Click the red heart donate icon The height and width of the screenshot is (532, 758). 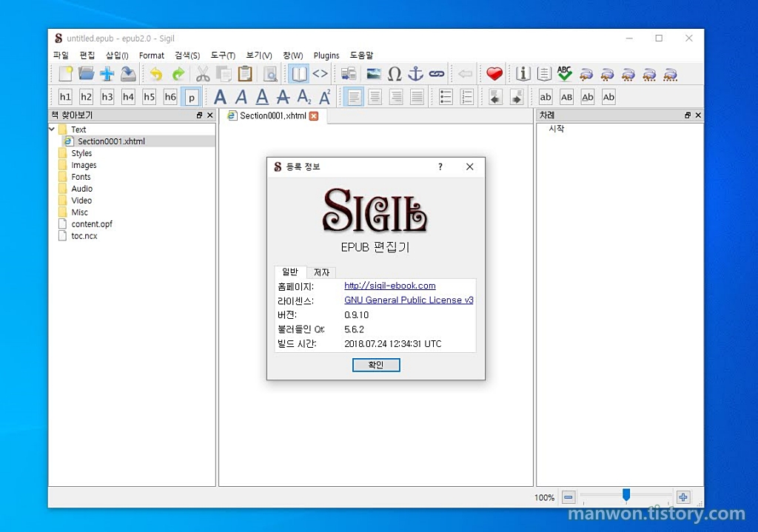pyautogui.click(x=494, y=74)
